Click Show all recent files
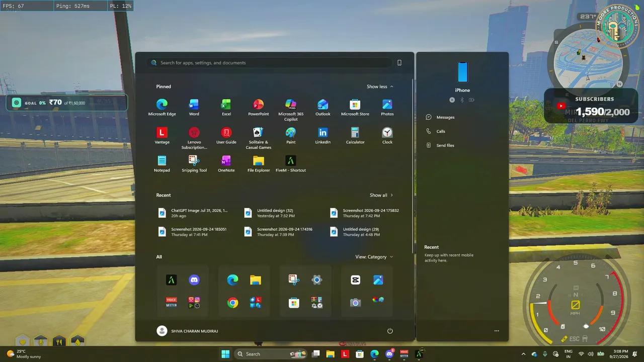The width and height of the screenshot is (644, 362). [381, 195]
